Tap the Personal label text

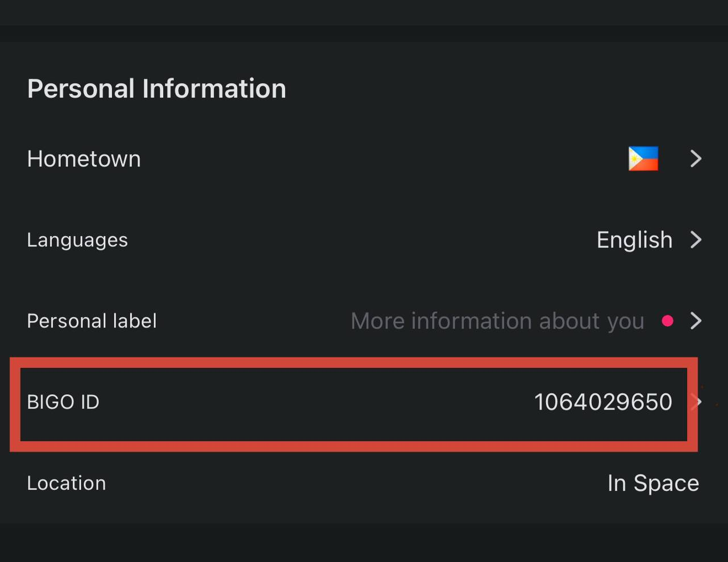point(92,321)
